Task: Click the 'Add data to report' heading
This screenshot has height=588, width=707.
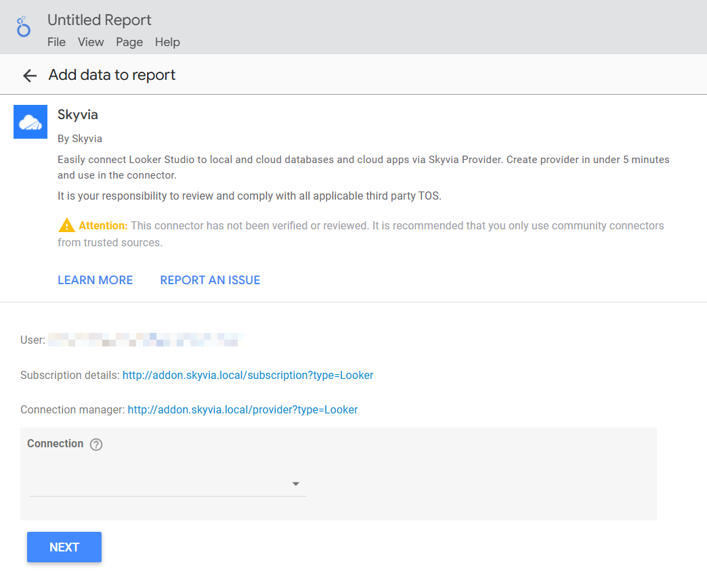Action: [x=112, y=75]
